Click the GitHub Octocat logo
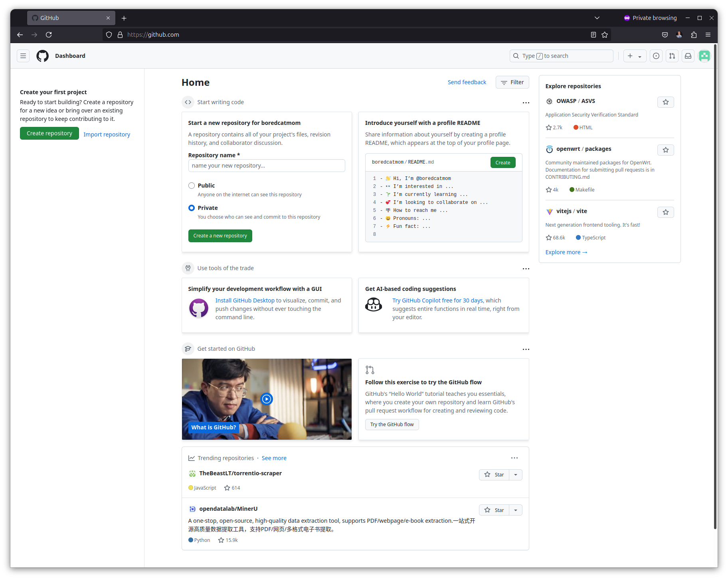Viewport: 728px width, 579px height. (43, 56)
